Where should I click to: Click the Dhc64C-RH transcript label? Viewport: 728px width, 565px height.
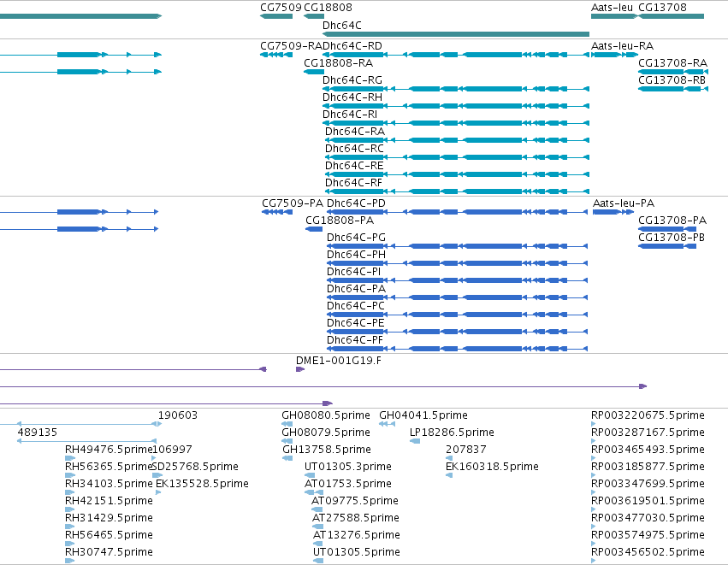[352, 97]
